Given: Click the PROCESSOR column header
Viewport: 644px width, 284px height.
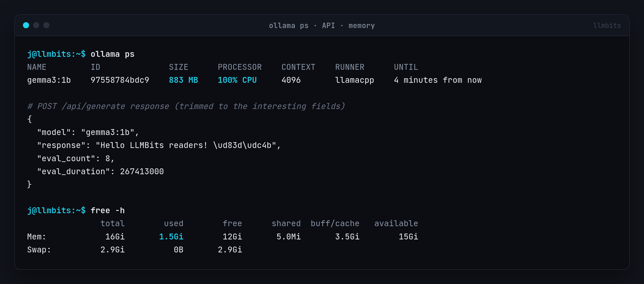Looking at the screenshot, I should click(240, 67).
